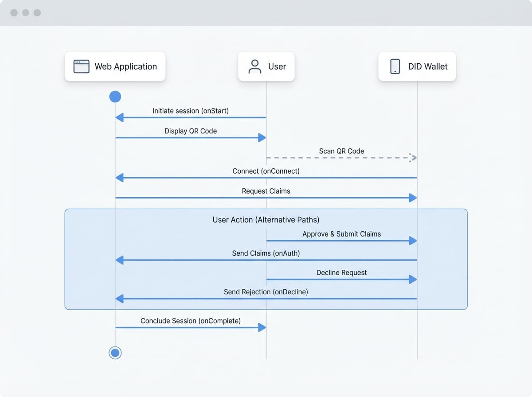Select the Conclude Session (onComplete) label
532x397 pixels.
pyautogui.click(x=191, y=321)
